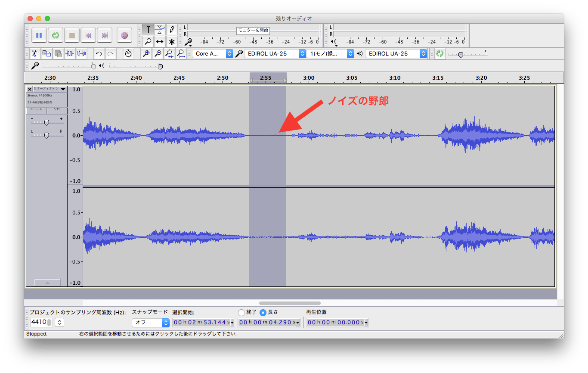Image resolution: width=588 pixels, height=373 pixels.
Task: Select the 終了 radio button
Action: coord(241,312)
